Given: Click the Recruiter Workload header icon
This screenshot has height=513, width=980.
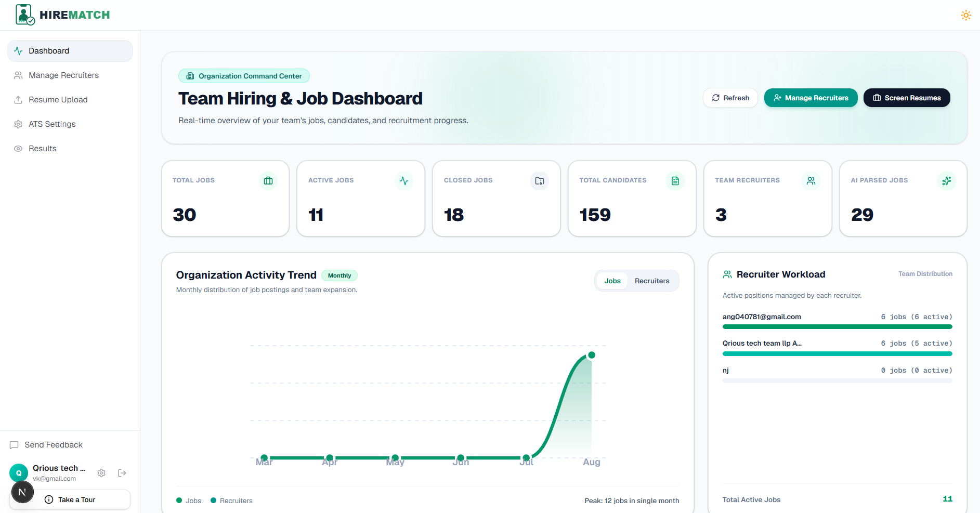Looking at the screenshot, I should (727, 274).
